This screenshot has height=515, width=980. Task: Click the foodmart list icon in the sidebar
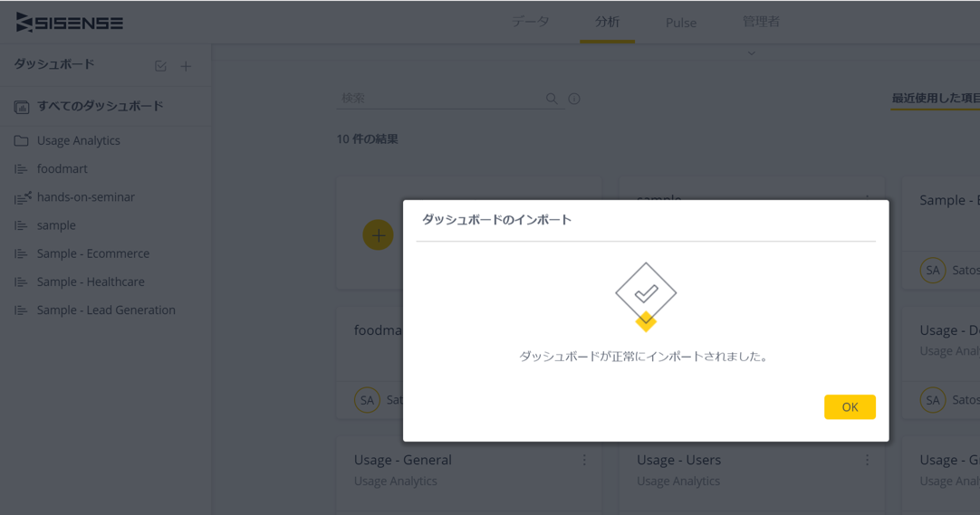tap(21, 169)
